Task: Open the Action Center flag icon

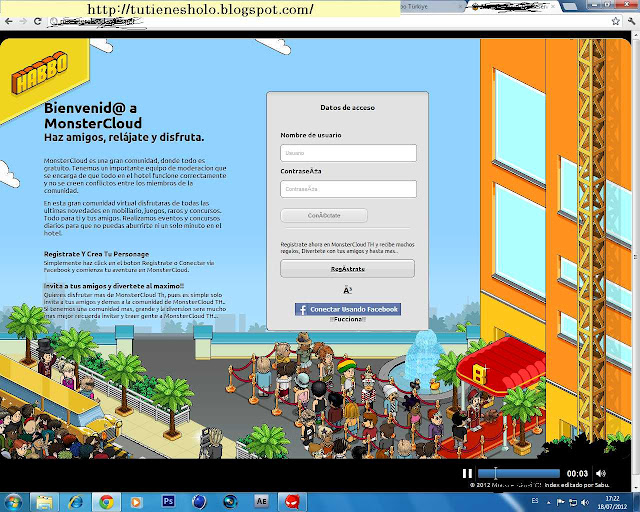Action: [x=560, y=502]
